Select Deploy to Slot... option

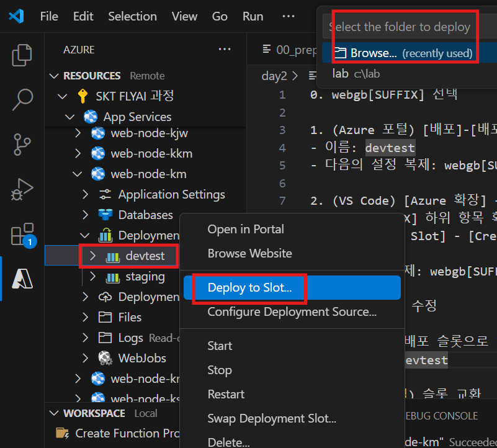click(x=292, y=287)
